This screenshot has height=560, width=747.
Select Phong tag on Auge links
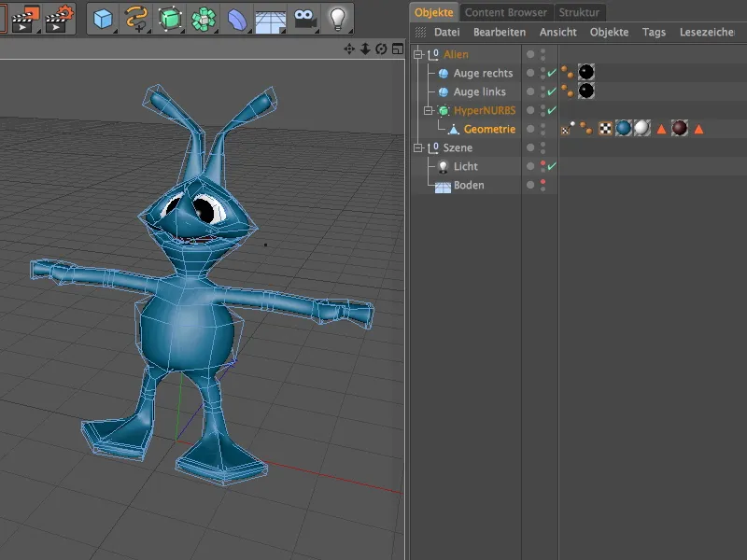568,91
